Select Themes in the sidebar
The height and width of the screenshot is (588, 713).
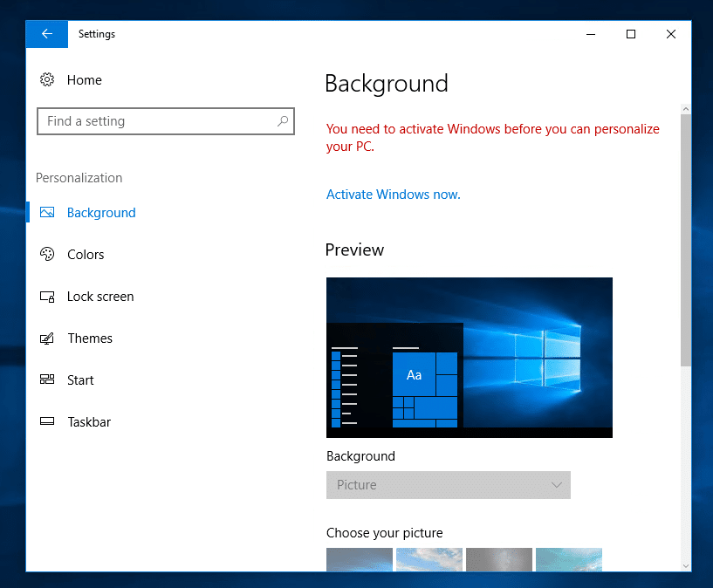[90, 338]
